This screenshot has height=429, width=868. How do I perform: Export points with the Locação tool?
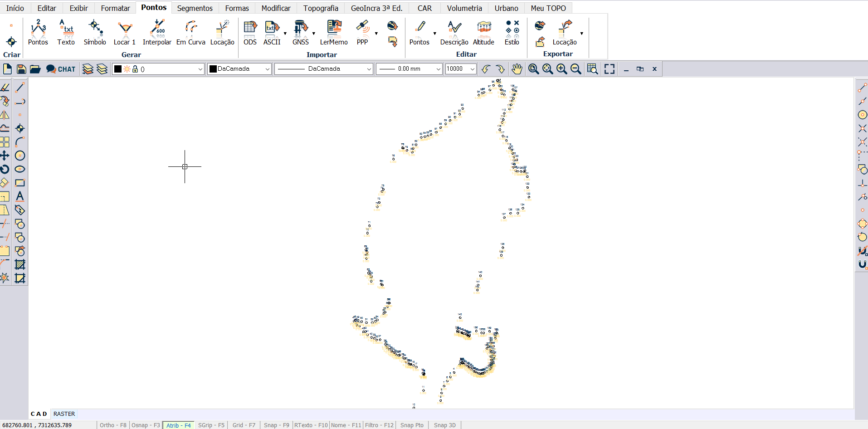564,32
